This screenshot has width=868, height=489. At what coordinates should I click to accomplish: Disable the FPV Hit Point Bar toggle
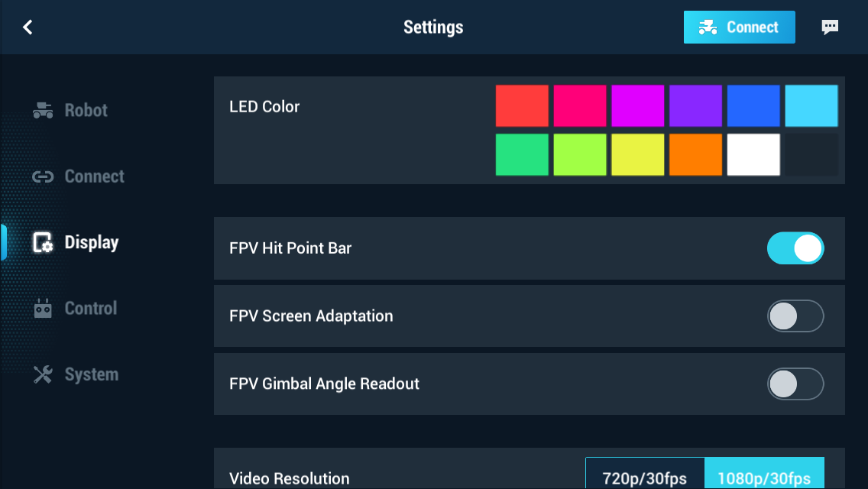(x=795, y=248)
